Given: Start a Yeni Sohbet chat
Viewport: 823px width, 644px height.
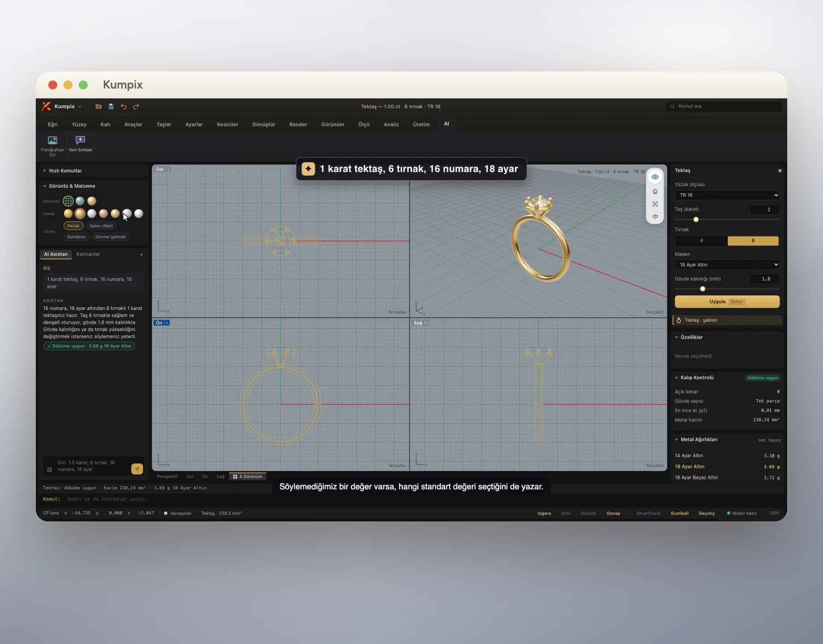Looking at the screenshot, I should 81,144.
